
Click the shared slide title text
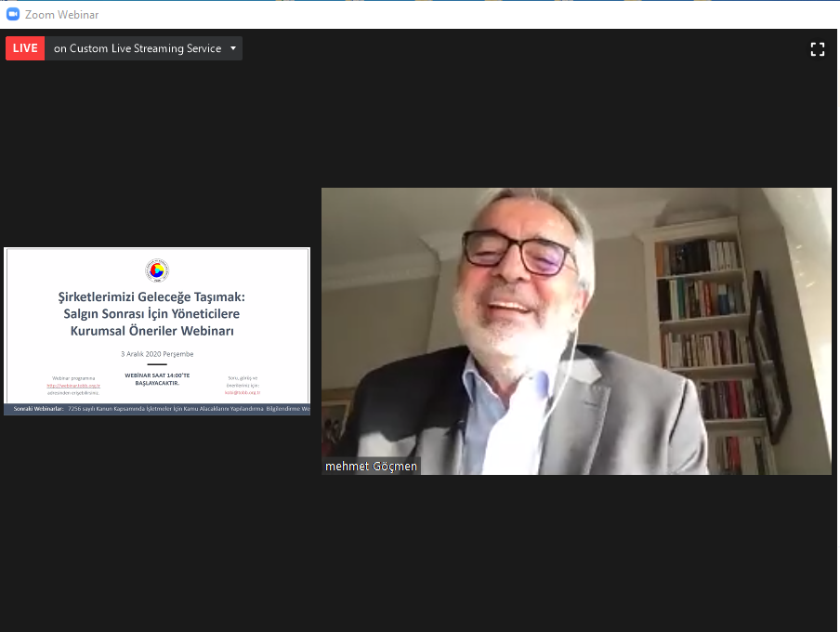tap(157, 312)
